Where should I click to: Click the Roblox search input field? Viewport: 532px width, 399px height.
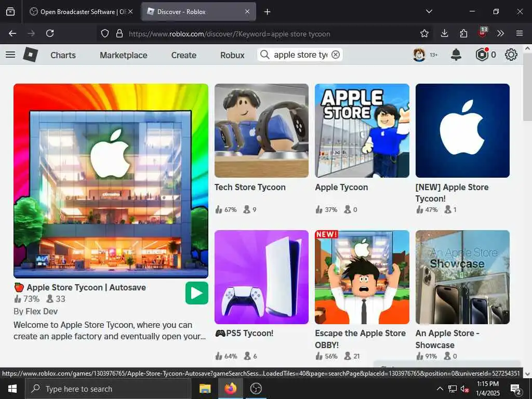(x=300, y=55)
